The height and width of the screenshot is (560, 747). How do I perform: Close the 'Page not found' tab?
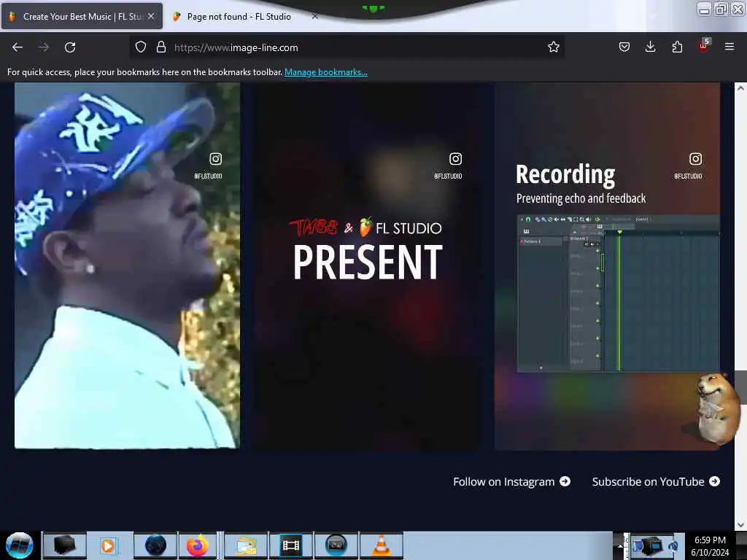pyautogui.click(x=315, y=16)
